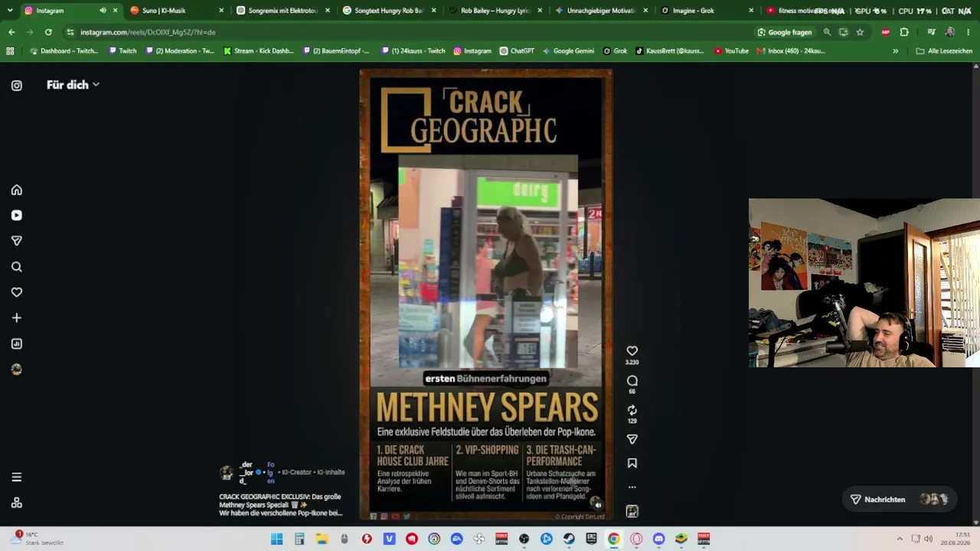Open Google Gemini bookmark
The height and width of the screenshot is (551, 980).
(x=568, y=51)
